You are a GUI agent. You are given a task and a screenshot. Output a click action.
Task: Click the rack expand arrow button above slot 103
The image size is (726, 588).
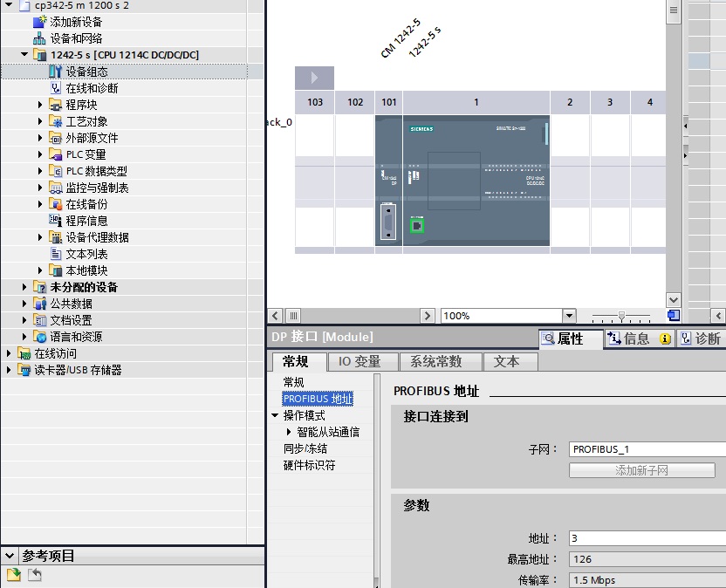click(314, 78)
